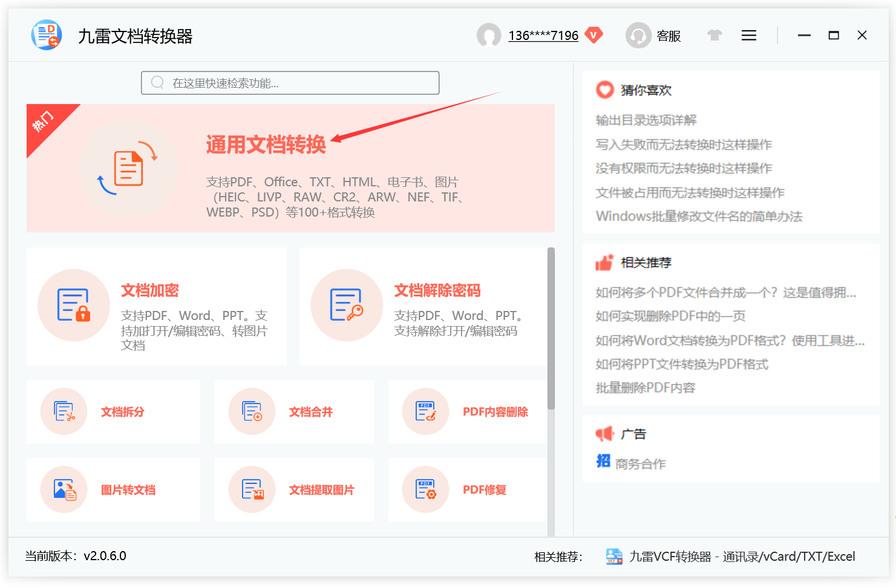Maximize the converter window

point(834,35)
